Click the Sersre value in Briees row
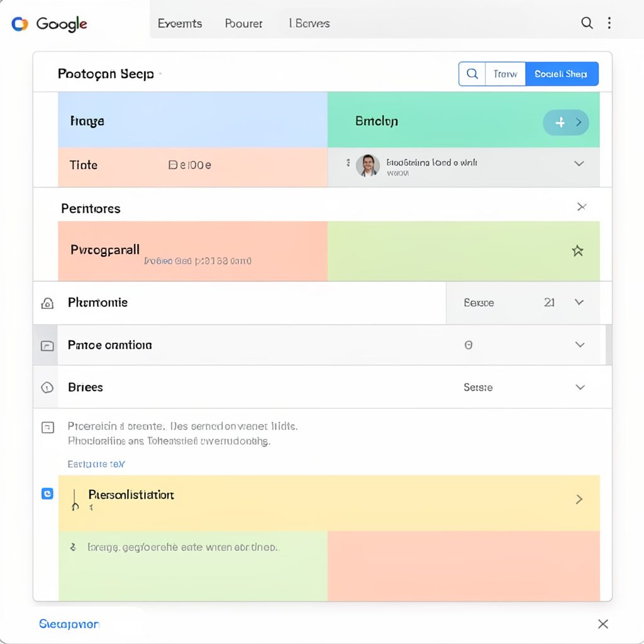Screen dimensions: 644x644 pyautogui.click(x=478, y=387)
